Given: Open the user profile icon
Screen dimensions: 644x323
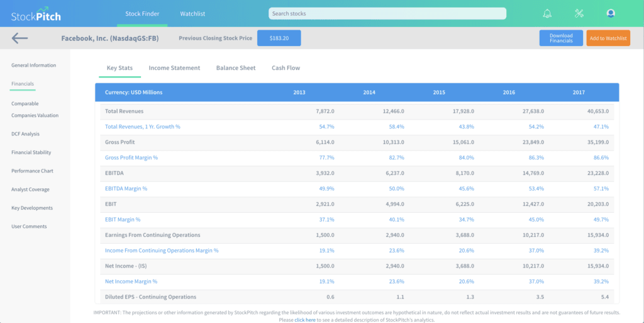Looking at the screenshot, I should click(610, 13).
